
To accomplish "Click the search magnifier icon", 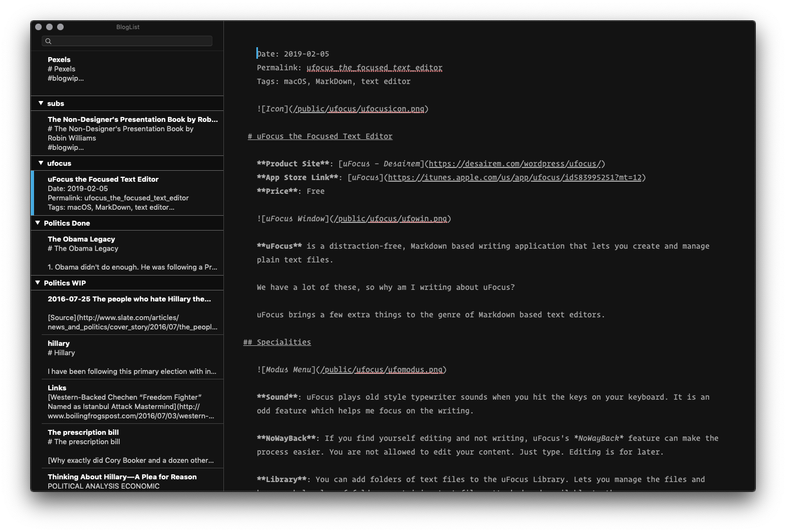I will click(48, 41).
